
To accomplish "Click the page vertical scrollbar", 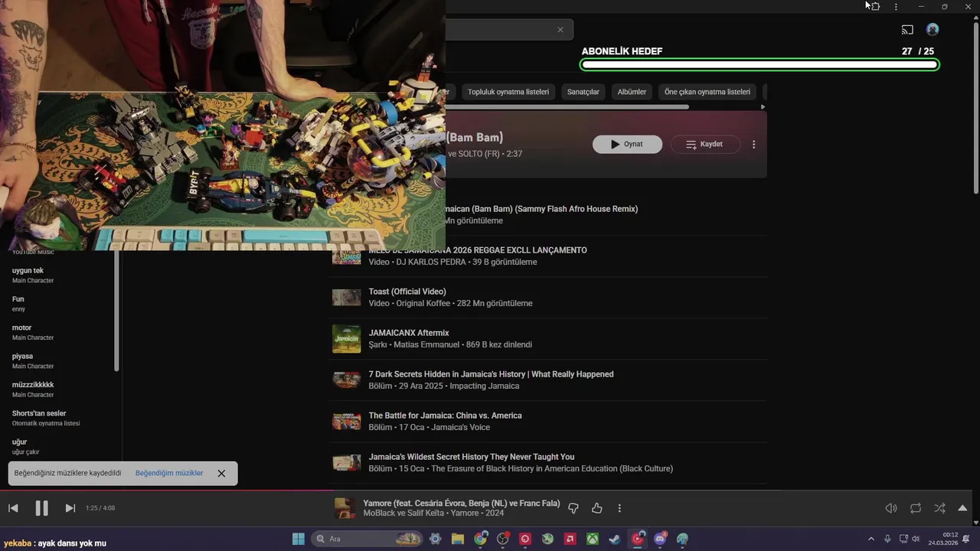I will 976,107.
